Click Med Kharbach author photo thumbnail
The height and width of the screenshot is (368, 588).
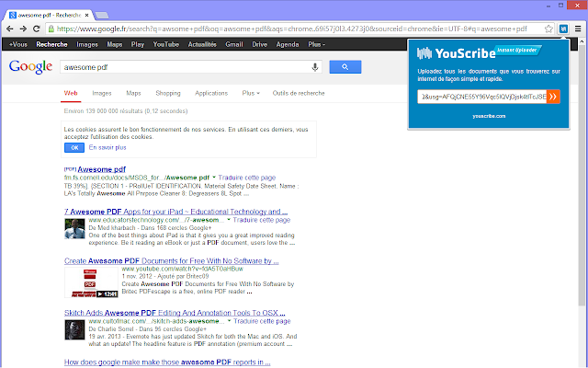pos(74,229)
